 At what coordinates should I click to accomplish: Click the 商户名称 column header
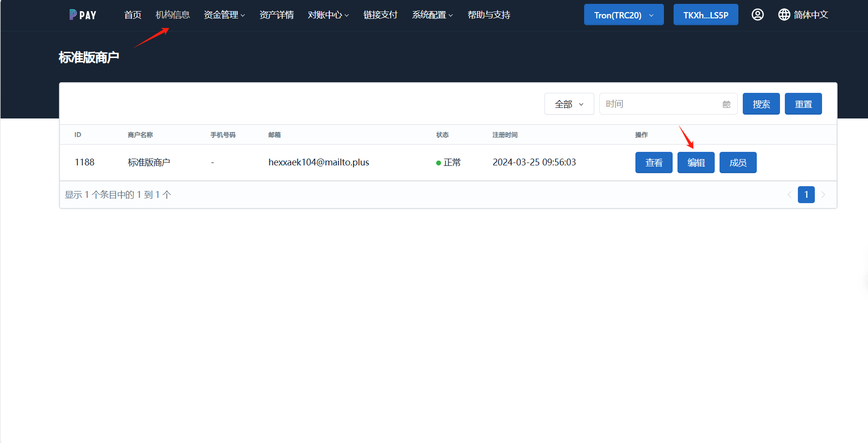140,135
